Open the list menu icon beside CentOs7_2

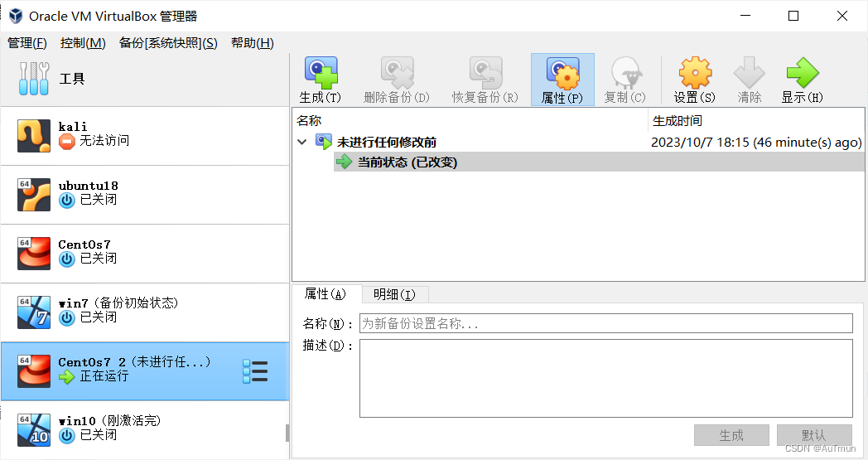tap(255, 371)
